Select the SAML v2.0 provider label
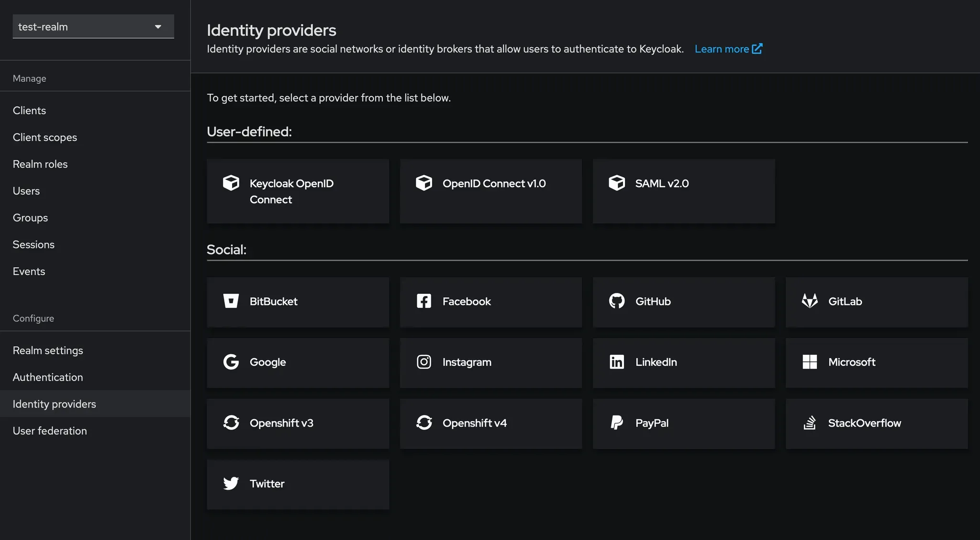 662,183
